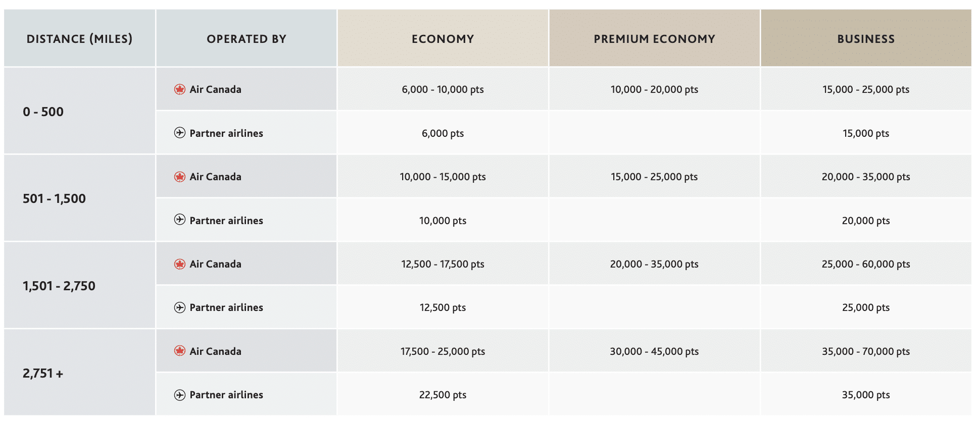Click the partner airlines plane icon for 0 - 500 miles
The image size is (980, 421).
tap(180, 133)
